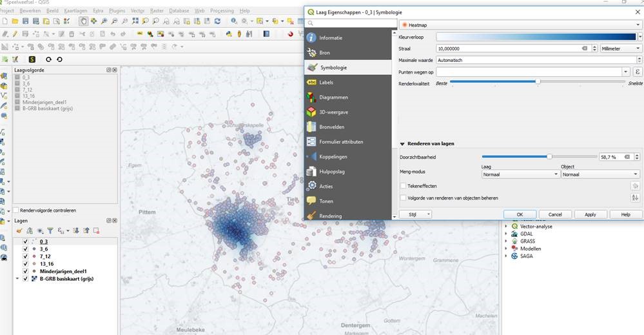Open Diagrammen section in properties sidebar
Viewport: 644px width, 335px height.
click(x=348, y=97)
